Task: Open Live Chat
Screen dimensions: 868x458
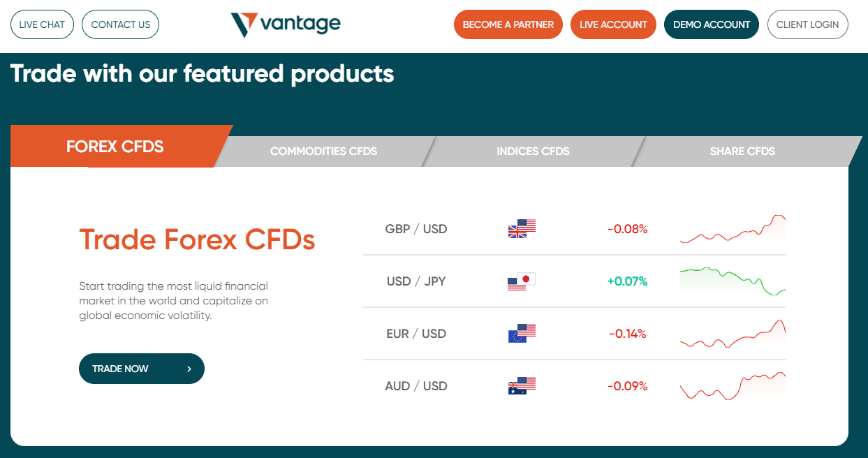Action: click(x=42, y=24)
